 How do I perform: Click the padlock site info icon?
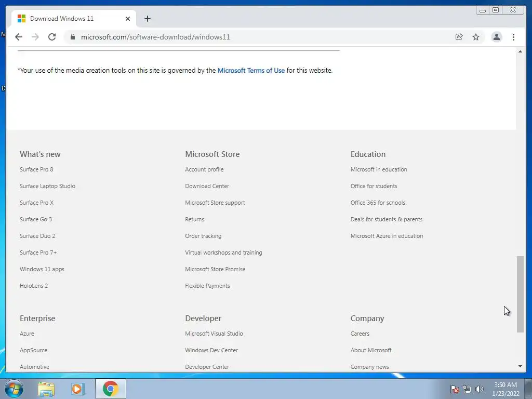(x=73, y=37)
